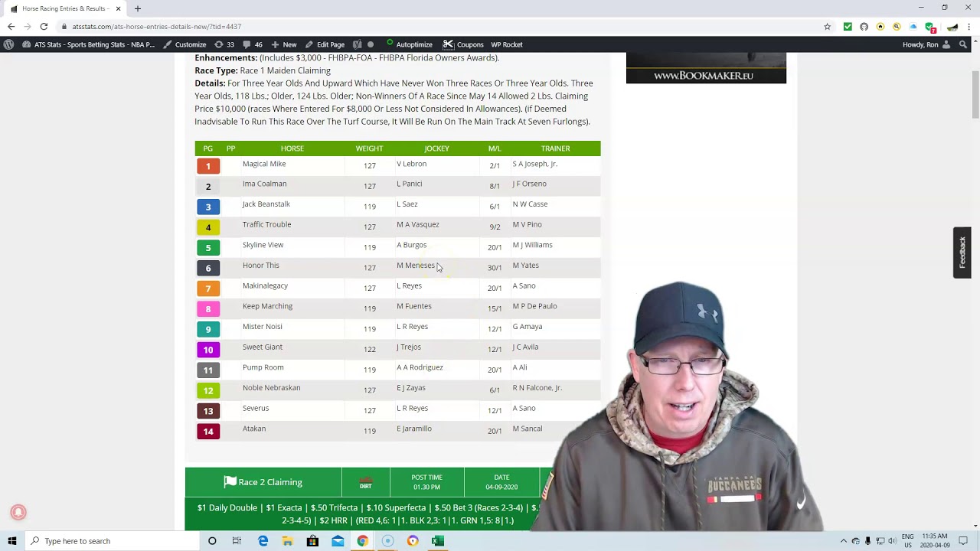980x551 pixels.
Task: Click program number 10 purple badge
Action: pyautogui.click(x=207, y=350)
